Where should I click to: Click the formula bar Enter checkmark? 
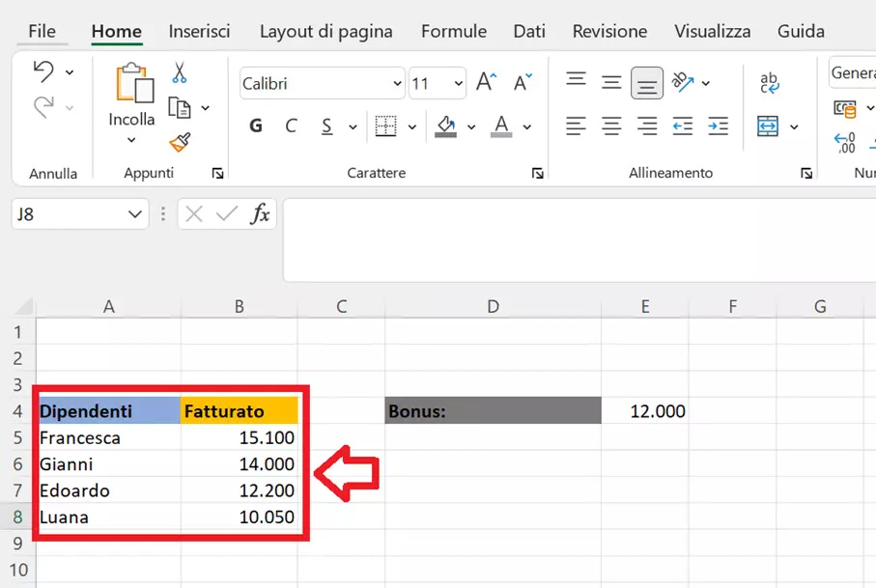[227, 214]
